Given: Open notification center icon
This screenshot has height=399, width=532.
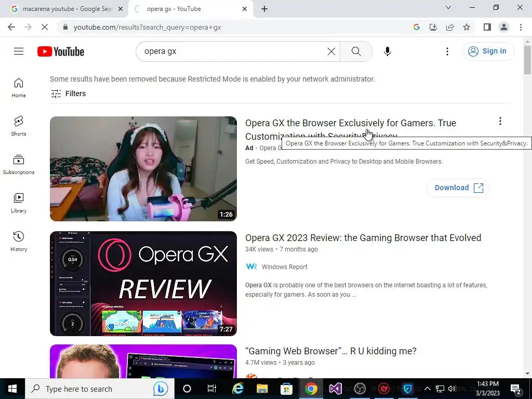Looking at the screenshot, I should click(x=515, y=389).
